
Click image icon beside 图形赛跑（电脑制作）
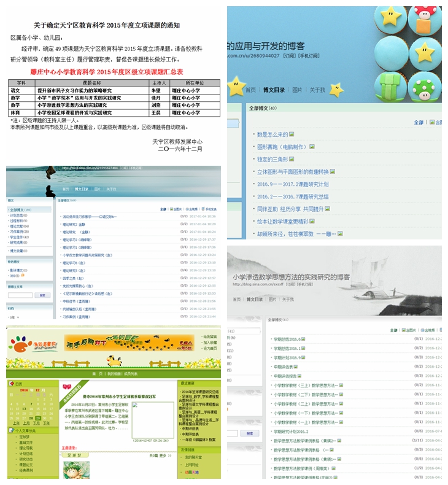[x=312, y=147]
